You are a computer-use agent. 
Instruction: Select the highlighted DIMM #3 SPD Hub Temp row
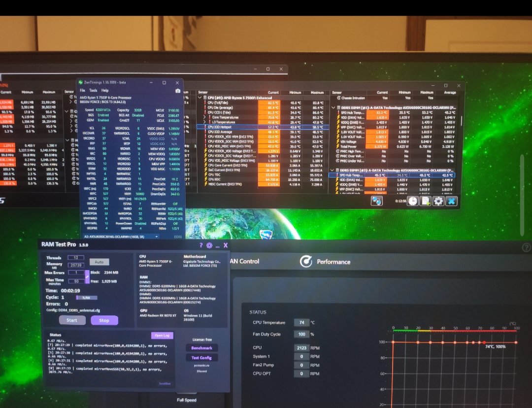pyautogui.click(x=392, y=175)
